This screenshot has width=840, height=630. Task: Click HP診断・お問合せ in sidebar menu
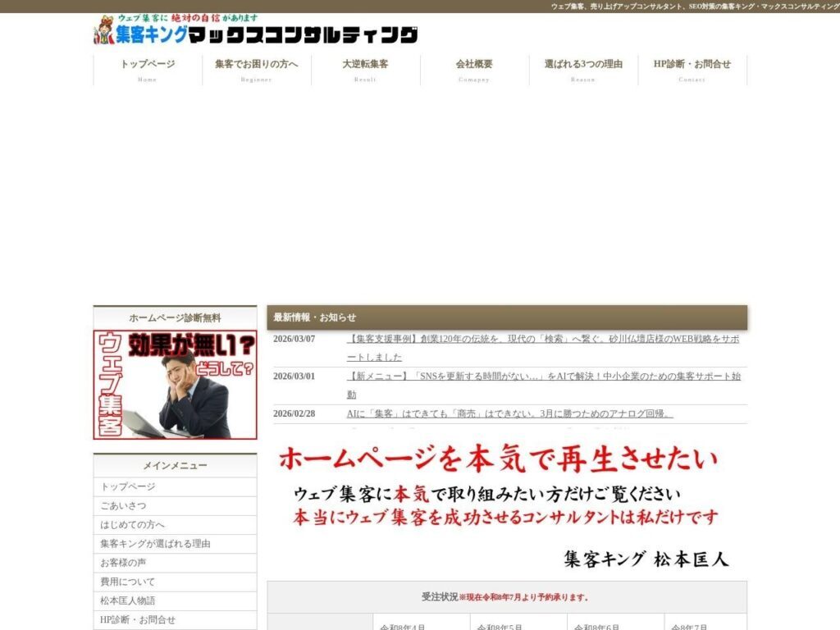coord(138,619)
